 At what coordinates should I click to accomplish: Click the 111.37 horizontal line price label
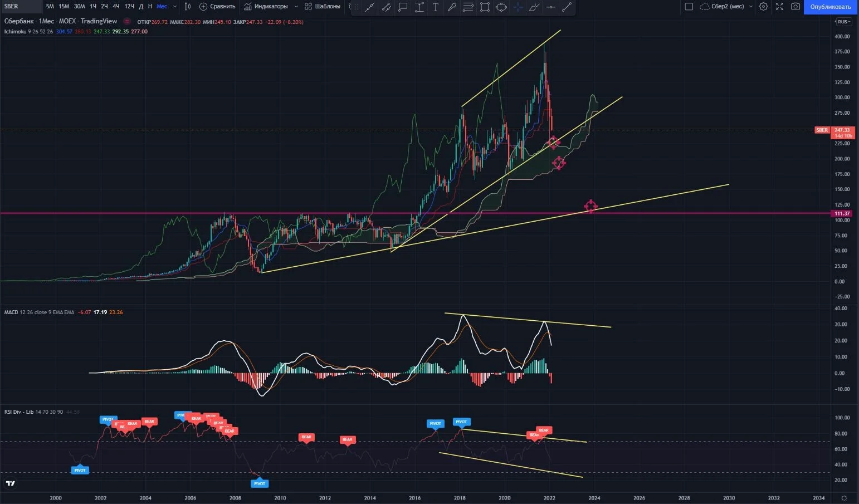842,213
